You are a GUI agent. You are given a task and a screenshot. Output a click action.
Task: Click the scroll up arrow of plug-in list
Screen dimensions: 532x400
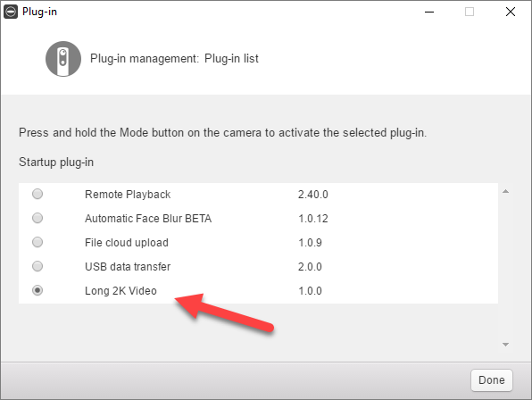(505, 191)
